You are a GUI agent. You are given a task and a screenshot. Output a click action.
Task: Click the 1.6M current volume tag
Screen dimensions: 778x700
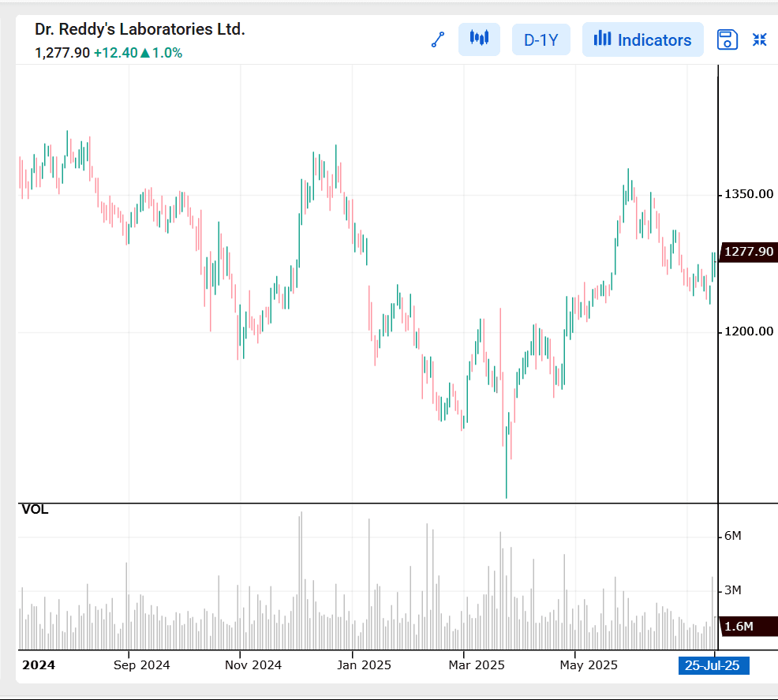[x=748, y=626]
